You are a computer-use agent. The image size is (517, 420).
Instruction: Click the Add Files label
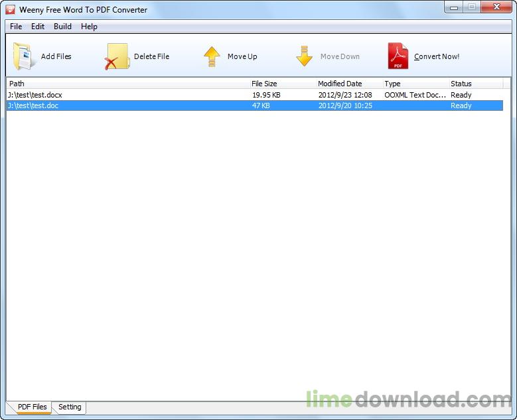[56, 56]
